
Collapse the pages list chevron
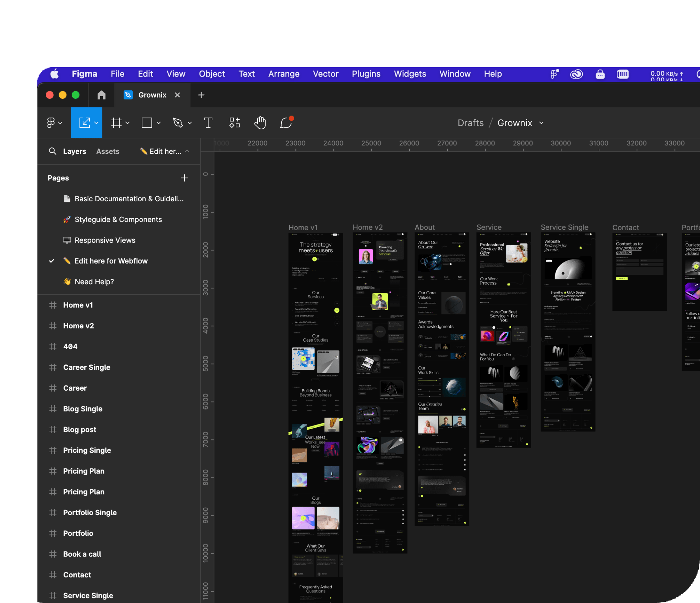187,151
